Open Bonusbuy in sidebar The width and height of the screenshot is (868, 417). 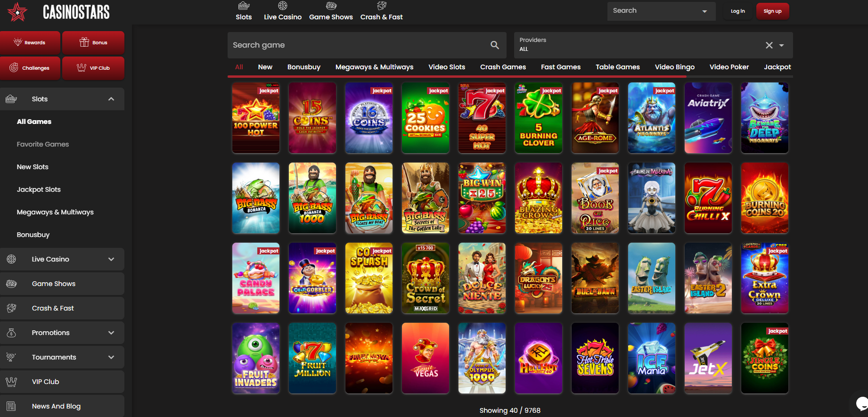33,235
